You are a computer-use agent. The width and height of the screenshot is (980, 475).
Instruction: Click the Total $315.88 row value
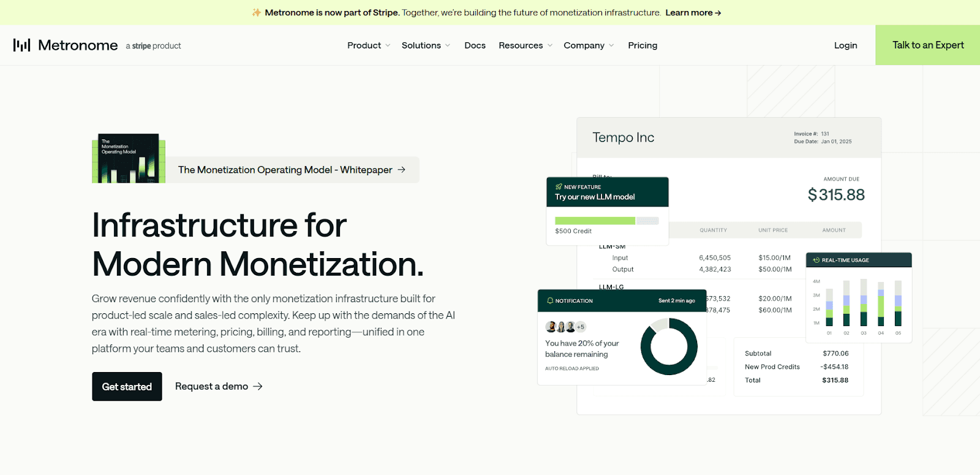click(x=835, y=381)
